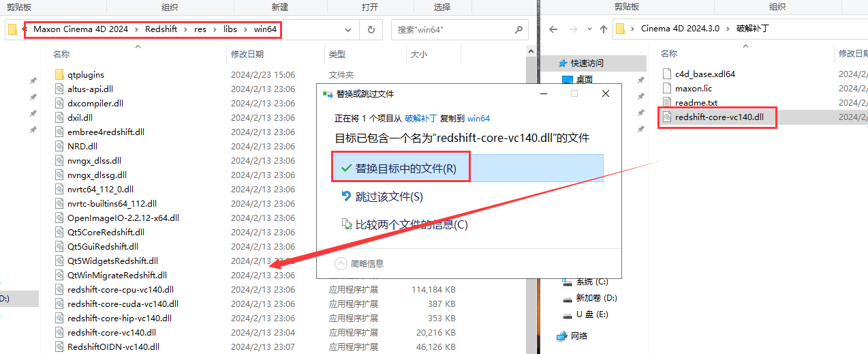Open 新加卷 (D:) drive in navigation pane
This screenshot has width=868, height=354.
[596, 298]
